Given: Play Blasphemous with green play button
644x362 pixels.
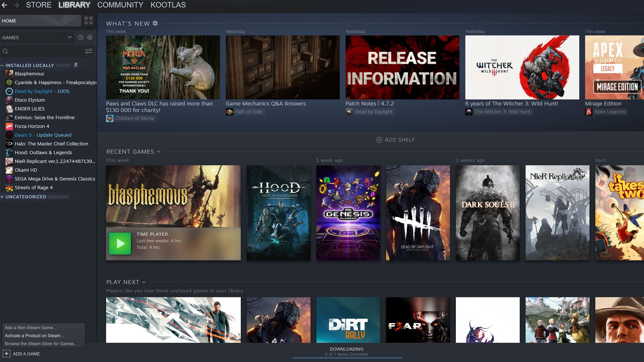Looking at the screenshot, I should point(120,244).
